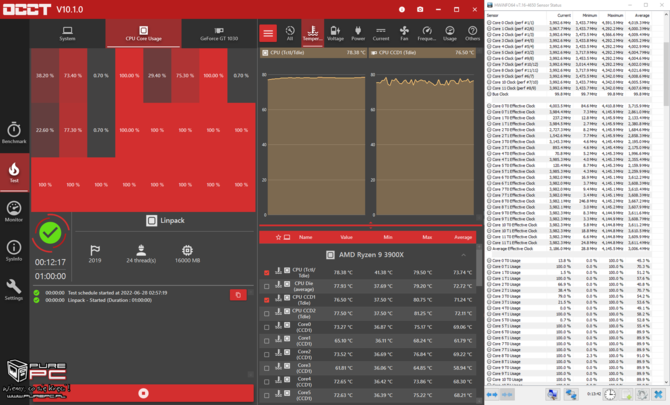Viewport: 670px width, 405px height.
Task: Sort sensor table by Value column
Action: pyautogui.click(x=347, y=237)
